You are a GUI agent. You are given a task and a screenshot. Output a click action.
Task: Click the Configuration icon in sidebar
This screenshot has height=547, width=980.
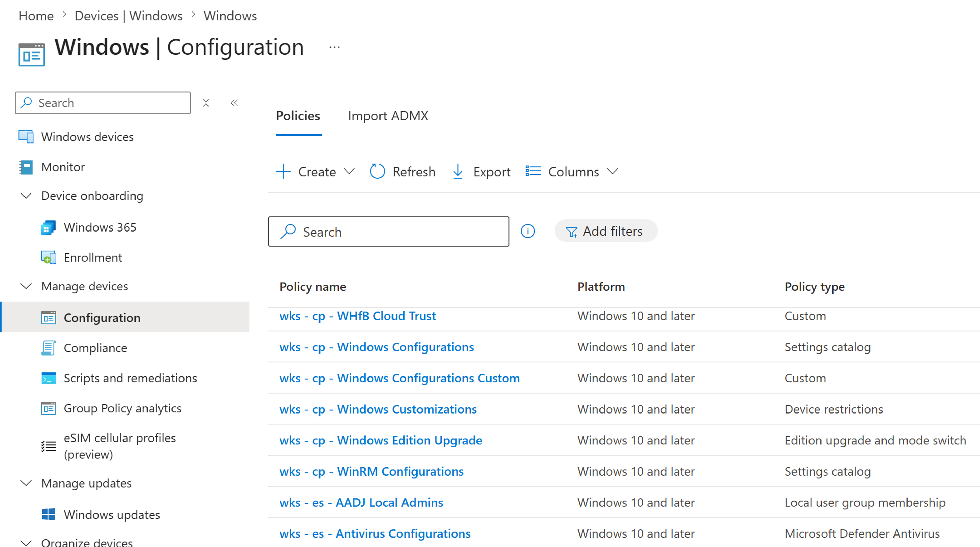coord(48,318)
